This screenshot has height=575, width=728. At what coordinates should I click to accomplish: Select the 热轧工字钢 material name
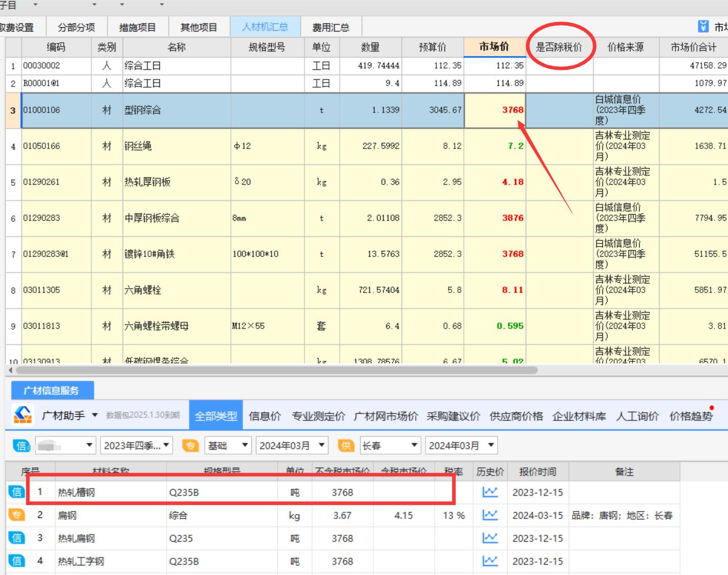pos(81,561)
